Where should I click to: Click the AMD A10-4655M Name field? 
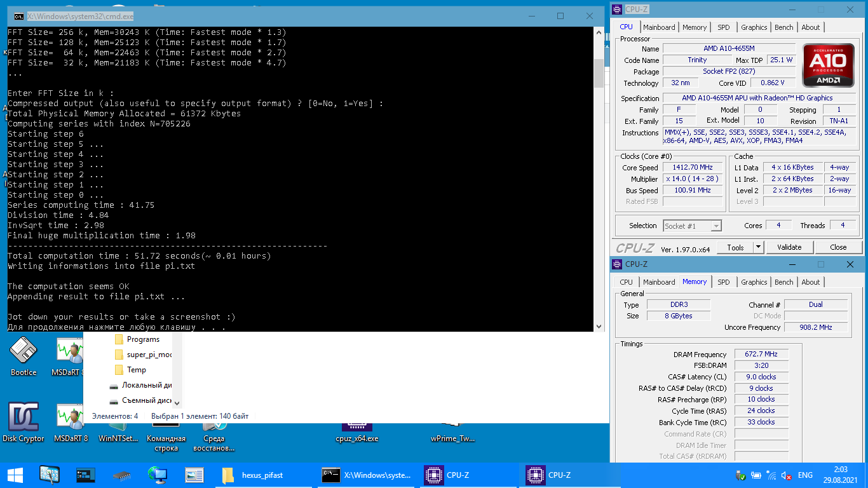click(x=728, y=48)
